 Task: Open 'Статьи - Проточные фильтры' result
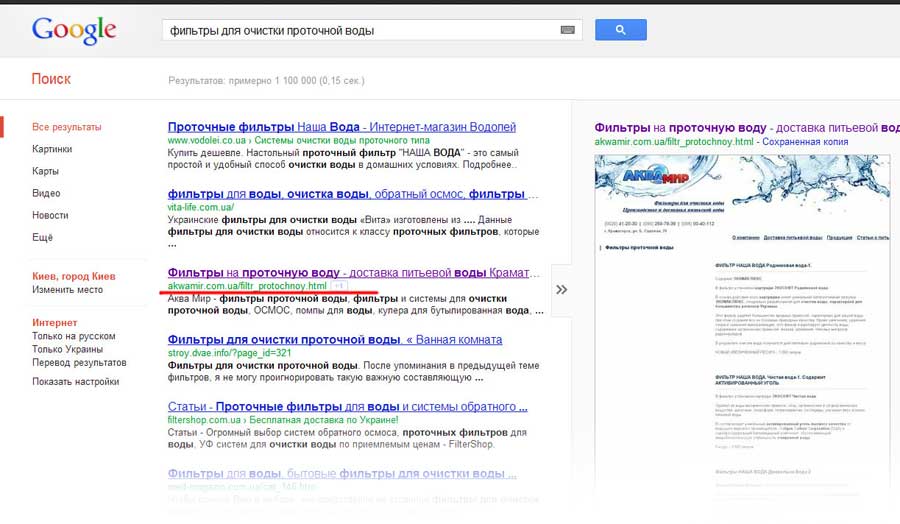pos(347,406)
